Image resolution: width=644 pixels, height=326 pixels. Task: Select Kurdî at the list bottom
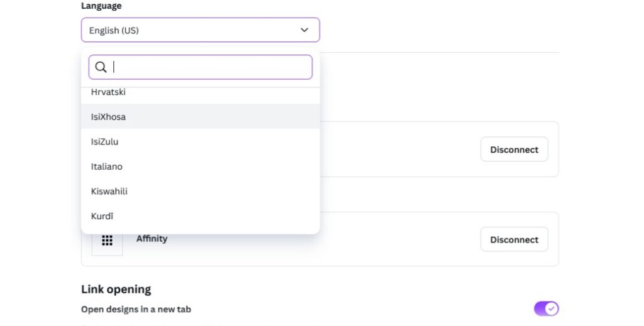point(103,216)
